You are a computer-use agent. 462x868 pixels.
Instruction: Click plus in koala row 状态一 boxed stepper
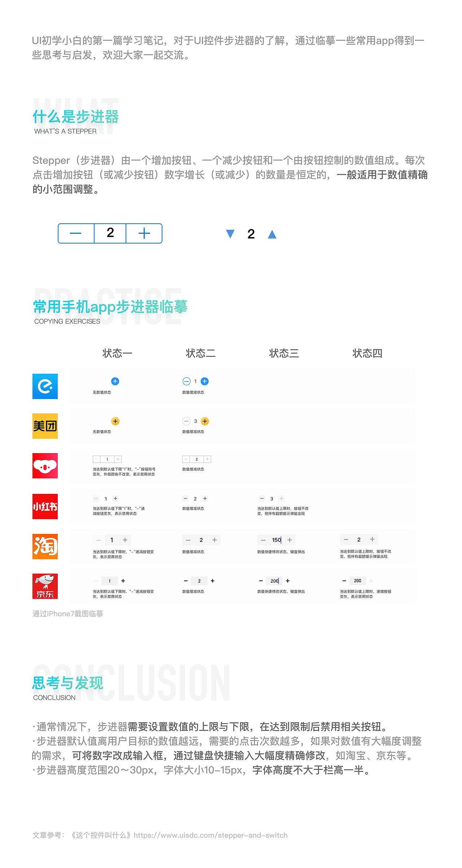point(118,459)
